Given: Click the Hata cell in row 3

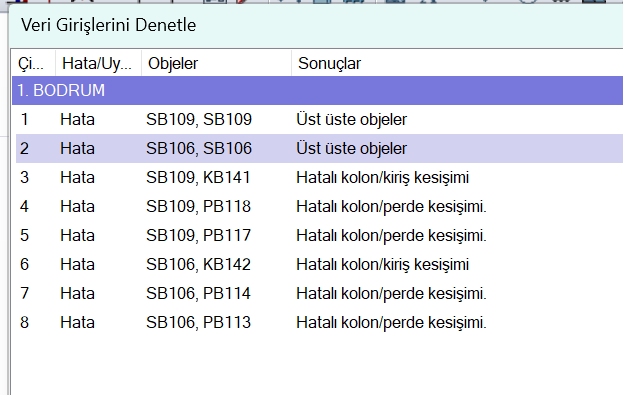Looking at the screenshot, I should pos(77,178).
